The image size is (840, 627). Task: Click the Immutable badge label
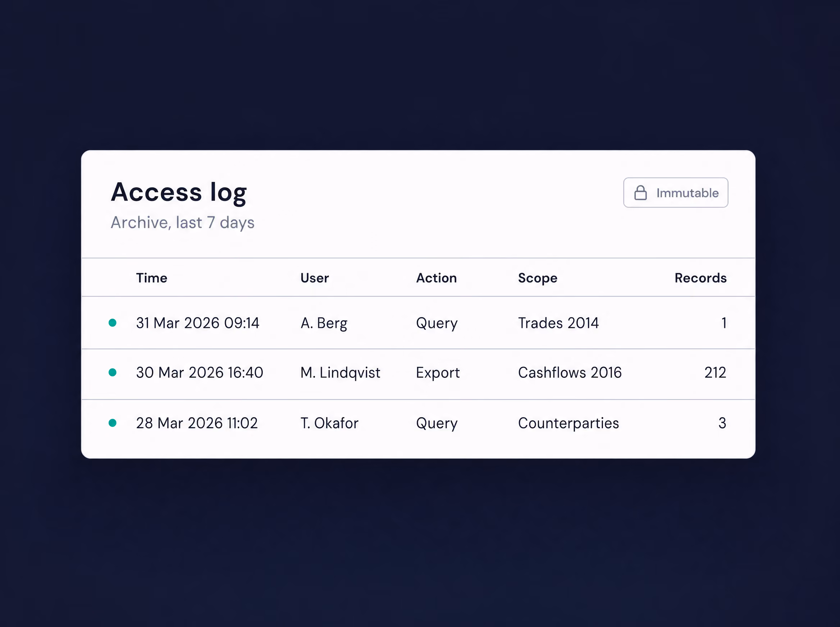click(688, 193)
